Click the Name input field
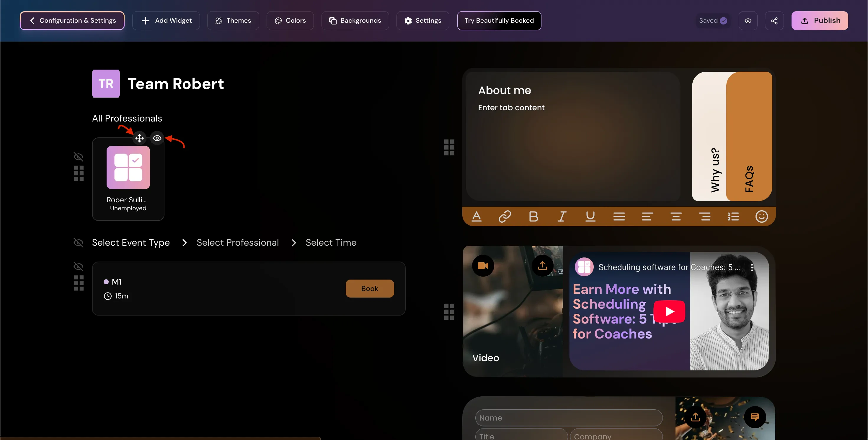 568,418
